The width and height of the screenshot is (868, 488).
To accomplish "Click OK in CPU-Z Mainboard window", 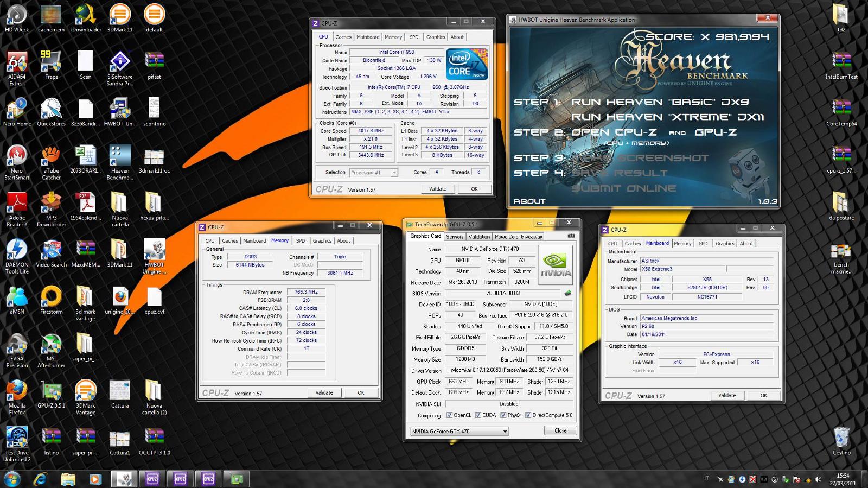I will (763, 395).
